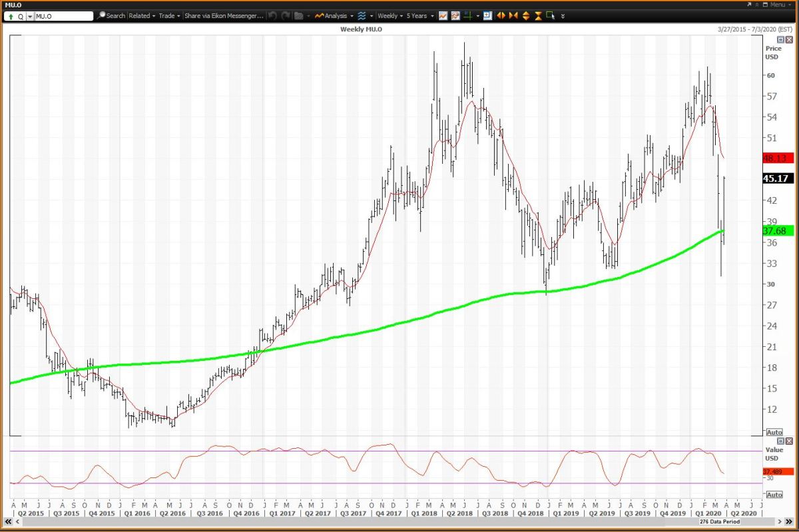Open the Related menu
The width and height of the screenshot is (799, 532).
(140, 15)
